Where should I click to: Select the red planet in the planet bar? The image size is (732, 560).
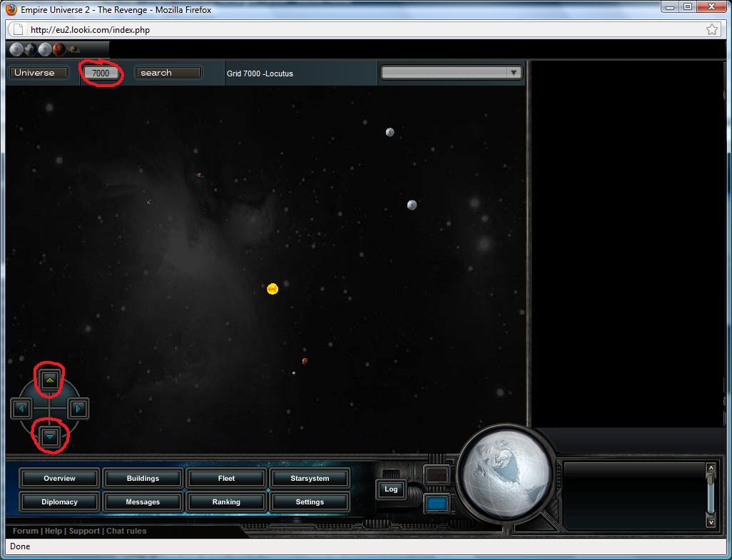coord(59,49)
